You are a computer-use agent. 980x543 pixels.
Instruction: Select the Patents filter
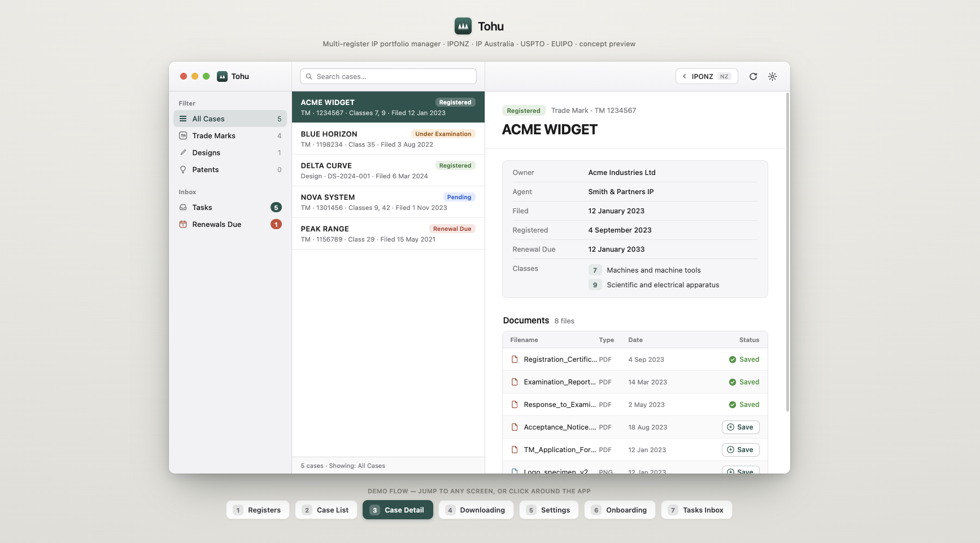coord(230,170)
